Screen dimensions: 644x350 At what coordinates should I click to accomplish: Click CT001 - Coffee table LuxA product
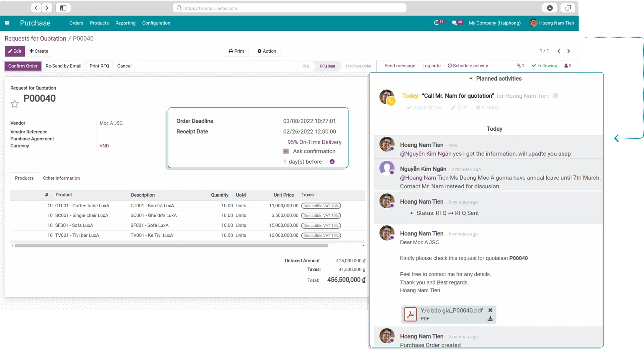coord(82,206)
